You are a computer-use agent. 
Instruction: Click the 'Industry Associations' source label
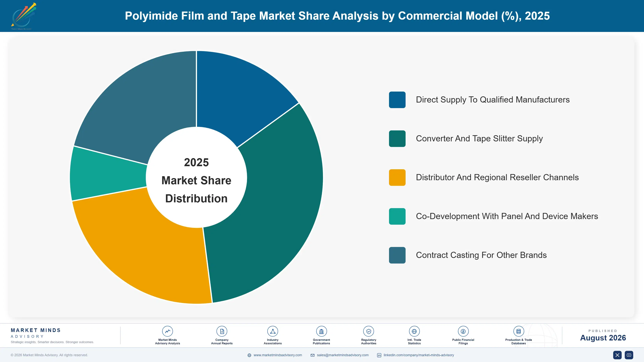(273, 342)
